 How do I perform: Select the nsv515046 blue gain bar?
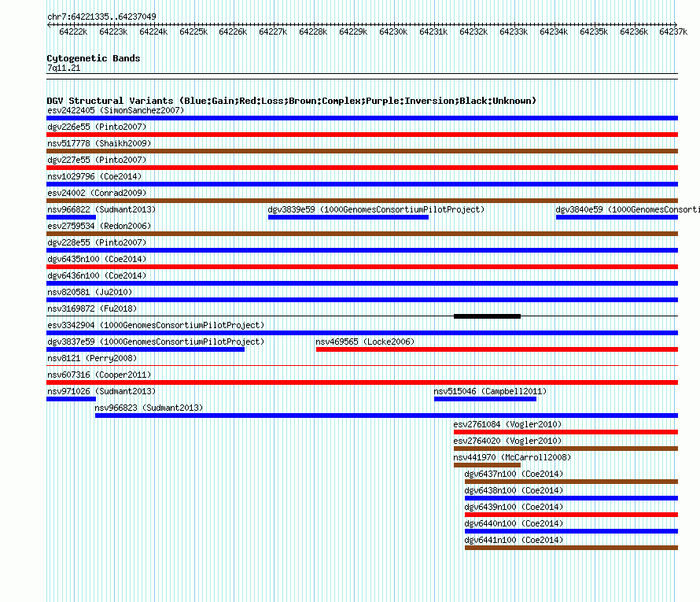click(x=485, y=399)
